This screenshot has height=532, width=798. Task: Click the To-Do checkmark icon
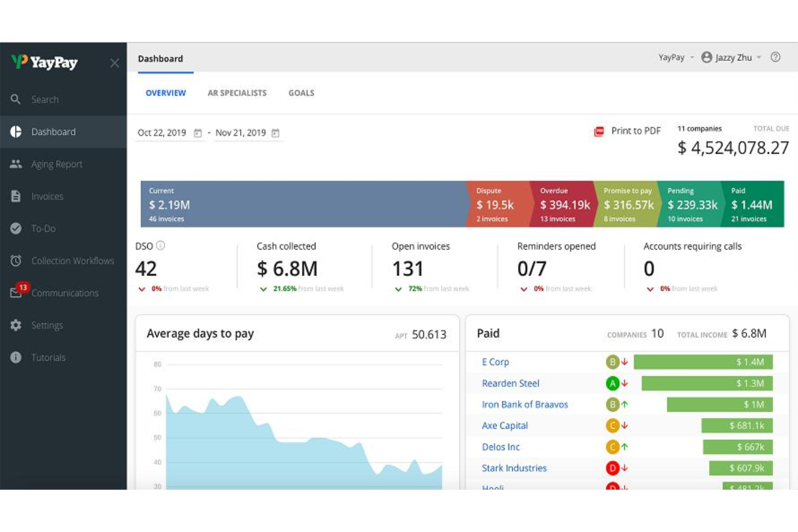(x=16, y=229)
